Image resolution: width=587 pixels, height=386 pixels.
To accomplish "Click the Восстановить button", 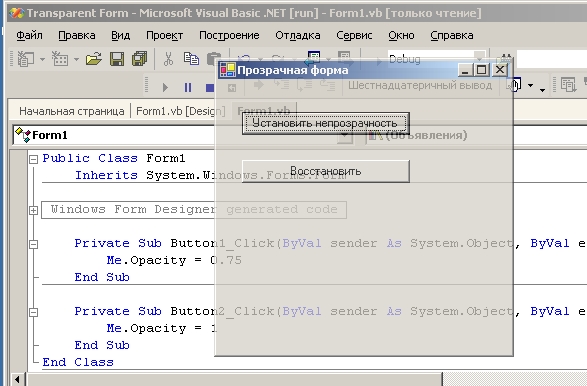I will click(326, 171).
